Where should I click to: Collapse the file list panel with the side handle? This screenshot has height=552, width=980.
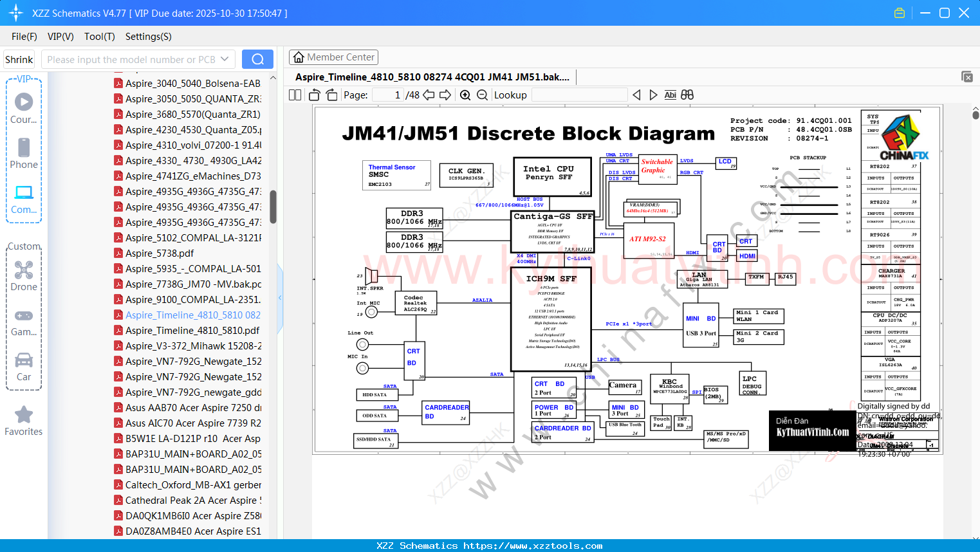coord(280,297)
